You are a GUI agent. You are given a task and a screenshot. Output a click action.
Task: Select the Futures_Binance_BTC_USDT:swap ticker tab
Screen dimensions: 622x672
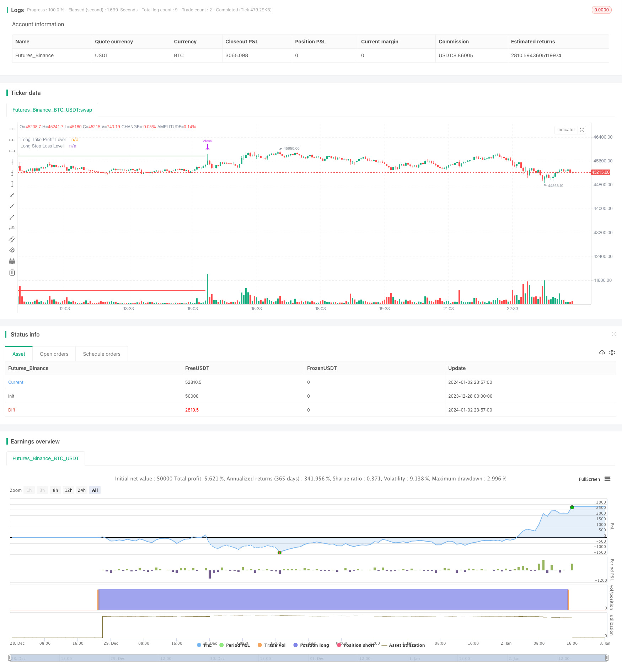(52, 110)
